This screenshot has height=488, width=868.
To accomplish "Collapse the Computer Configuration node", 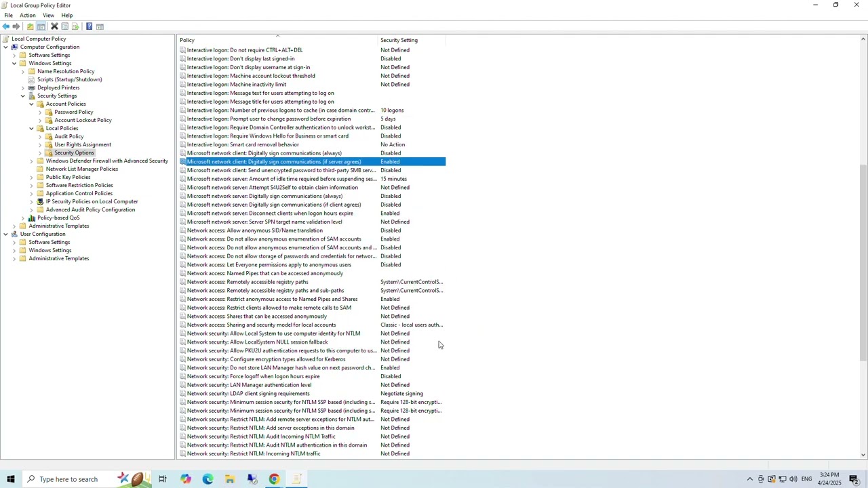I will point(5,47).
